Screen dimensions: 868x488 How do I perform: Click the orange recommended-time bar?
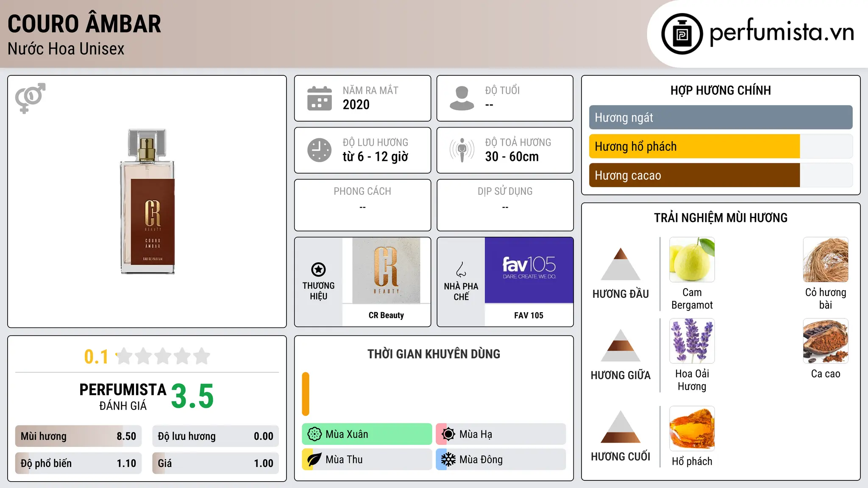[x=306, y=394]
